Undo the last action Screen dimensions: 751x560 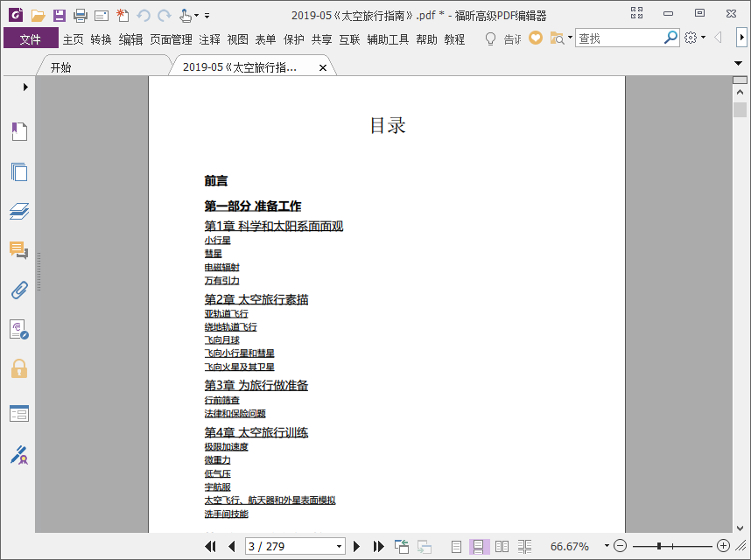144,17
